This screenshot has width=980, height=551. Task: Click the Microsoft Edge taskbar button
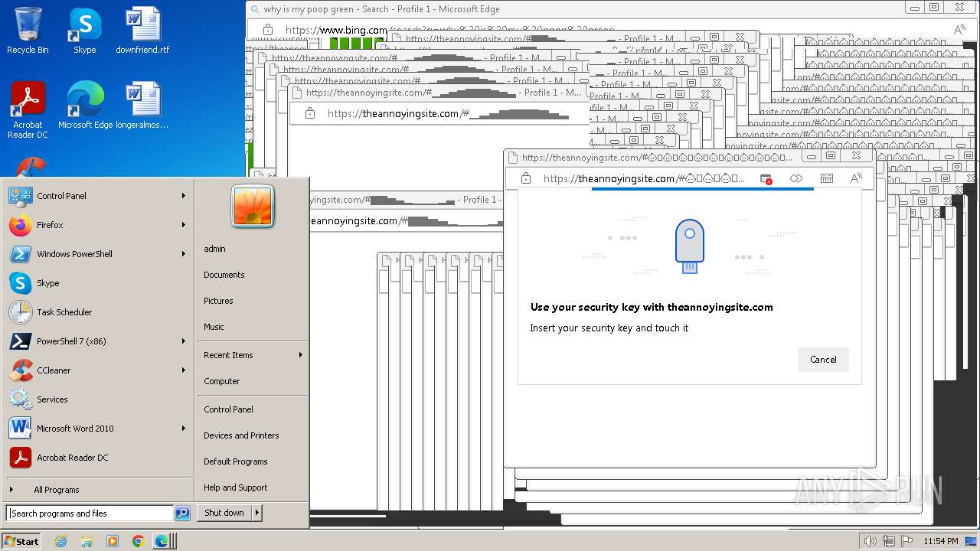pos(162,541)
